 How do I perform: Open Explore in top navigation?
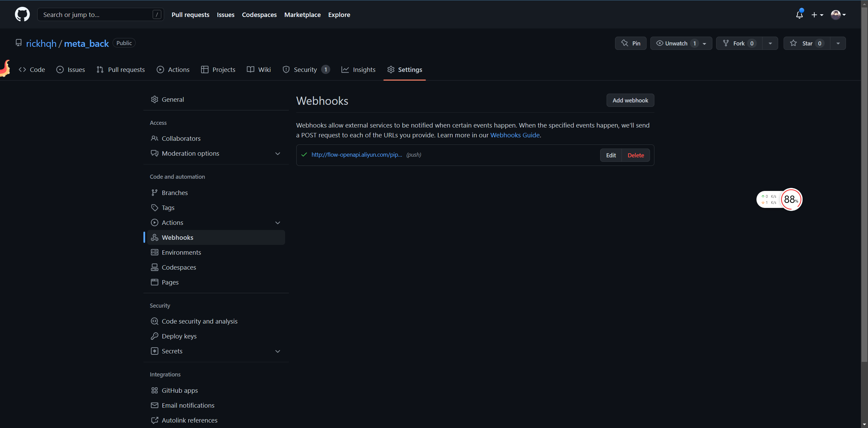tap(339, 15)
